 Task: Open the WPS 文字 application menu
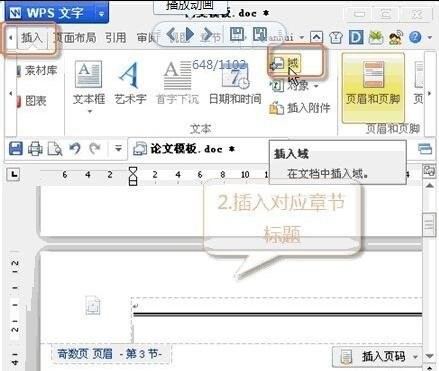click(x=57, y=12)
